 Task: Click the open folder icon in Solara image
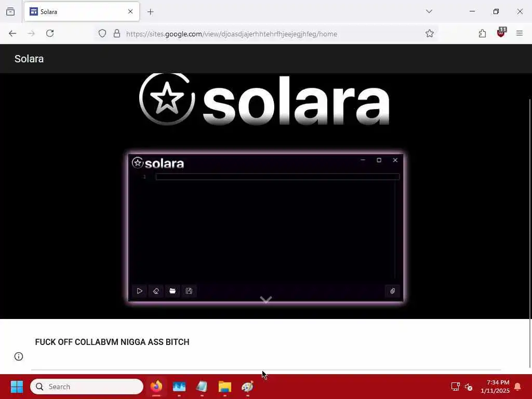pyautogui.click(x=172, y=291)
